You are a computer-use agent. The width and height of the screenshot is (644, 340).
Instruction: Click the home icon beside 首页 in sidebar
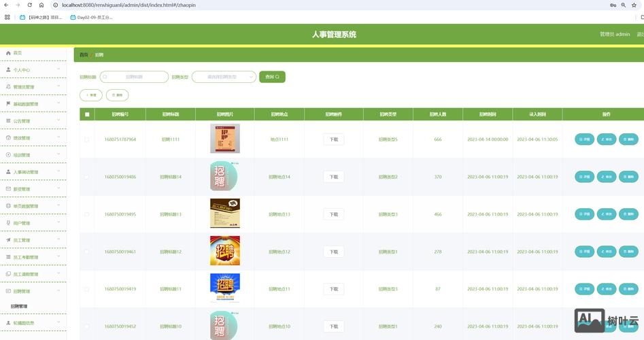tap(8, 53)
